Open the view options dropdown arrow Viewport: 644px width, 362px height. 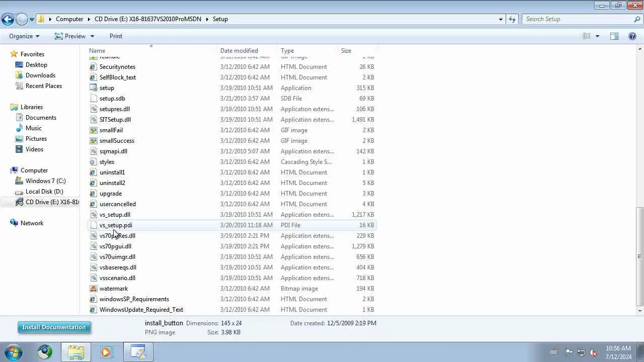pos(597,36)
